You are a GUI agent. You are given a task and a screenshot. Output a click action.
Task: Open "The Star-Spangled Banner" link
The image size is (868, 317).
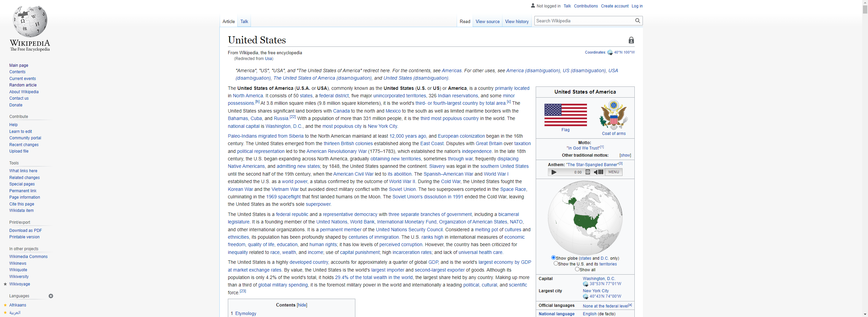click(592, 165)
